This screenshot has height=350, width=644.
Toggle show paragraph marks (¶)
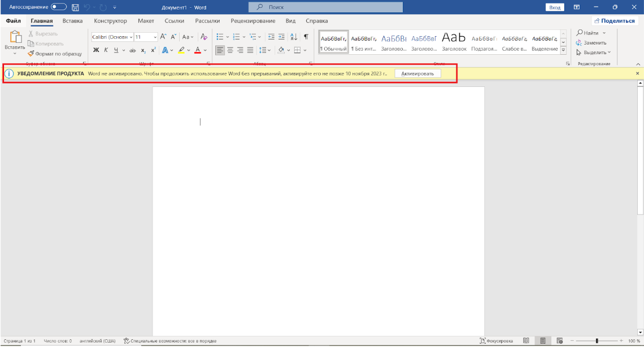[x=306, y=37]
